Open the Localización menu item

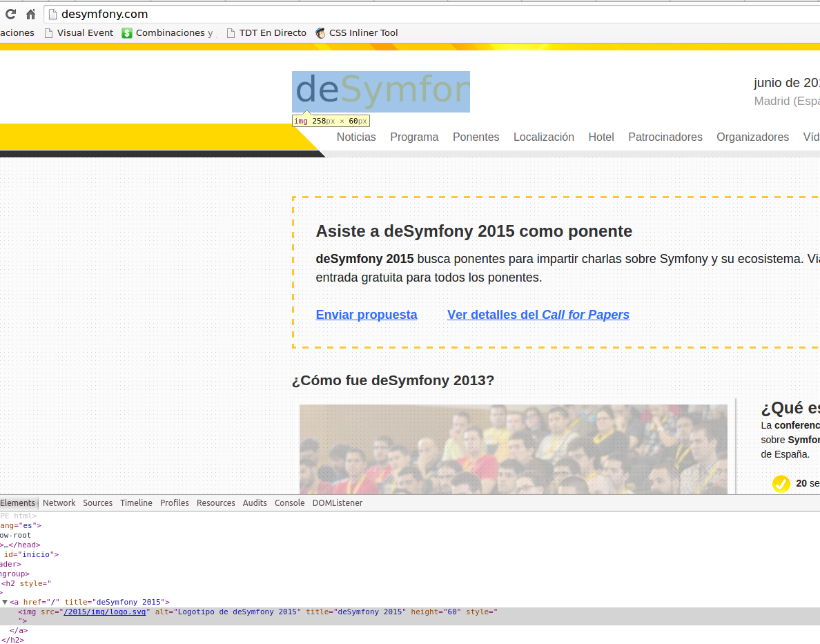coord(544,137)
